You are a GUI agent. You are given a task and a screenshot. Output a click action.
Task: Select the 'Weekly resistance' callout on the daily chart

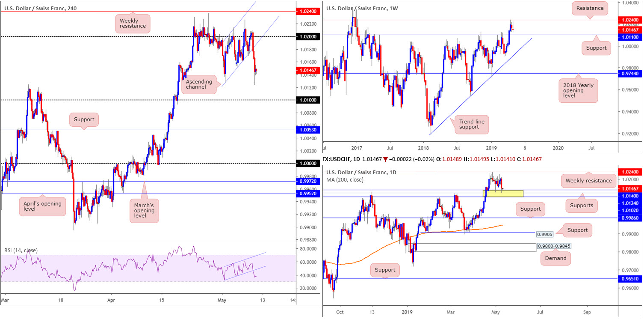tap(589, 181)
